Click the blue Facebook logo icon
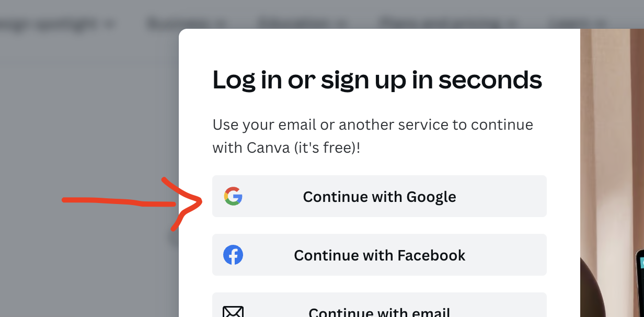 [233, 255]
